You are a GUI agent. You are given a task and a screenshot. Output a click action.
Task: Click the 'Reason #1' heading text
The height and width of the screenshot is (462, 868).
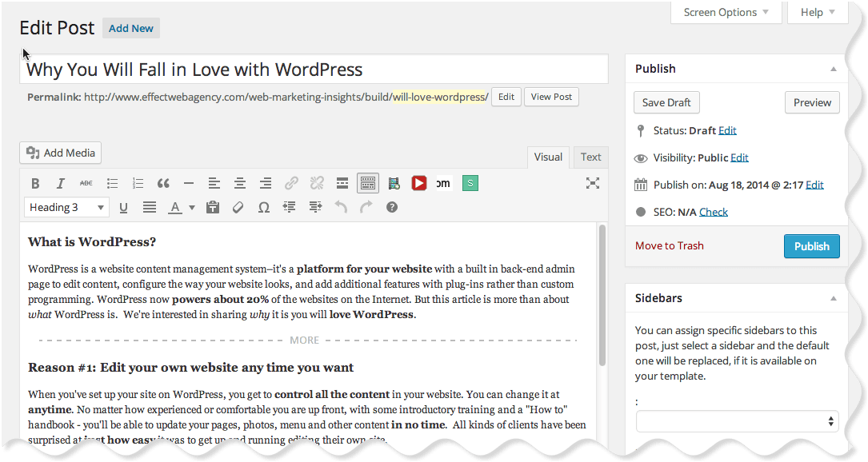190,368
